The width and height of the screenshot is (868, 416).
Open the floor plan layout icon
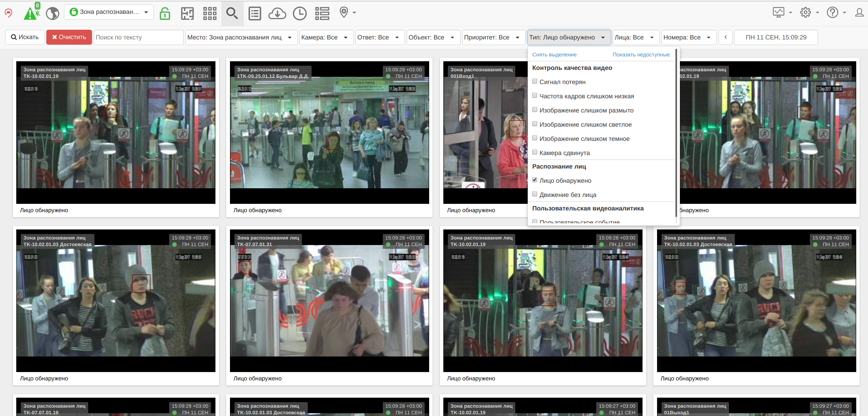point(187,13)
